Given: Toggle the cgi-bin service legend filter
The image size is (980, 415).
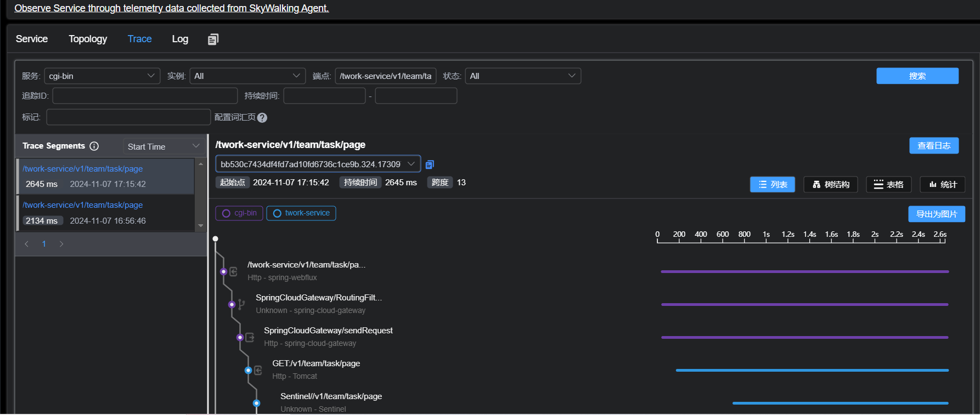Looking at the screenshot, I should 239,213.
